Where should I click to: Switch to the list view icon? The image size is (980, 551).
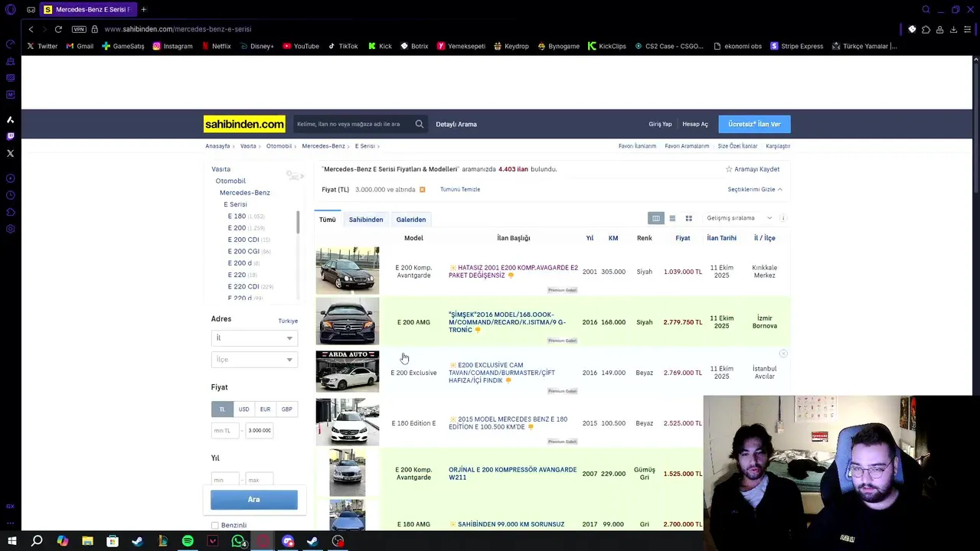[672, 218]
